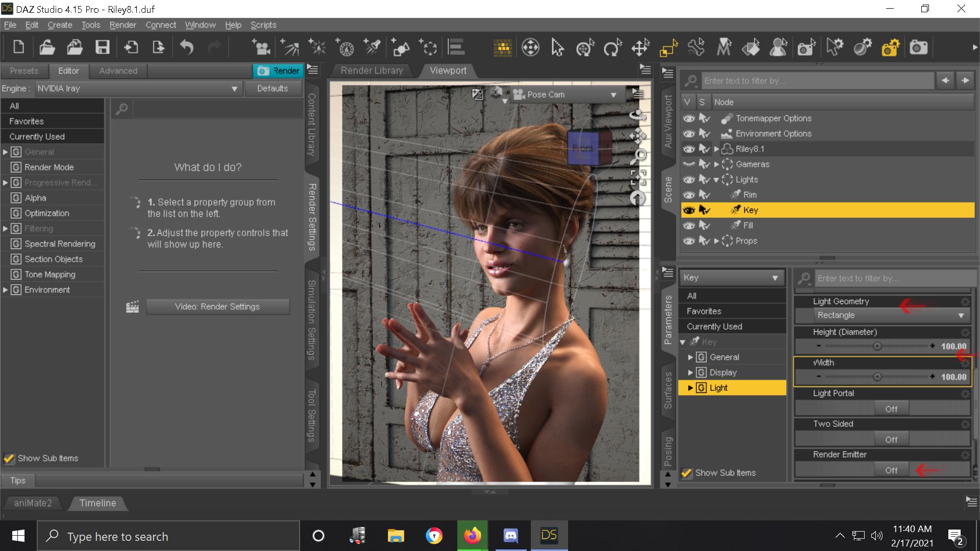Click the Save file toolbar icon
This screenshot has height=551, width=980.
coord(103,47)
